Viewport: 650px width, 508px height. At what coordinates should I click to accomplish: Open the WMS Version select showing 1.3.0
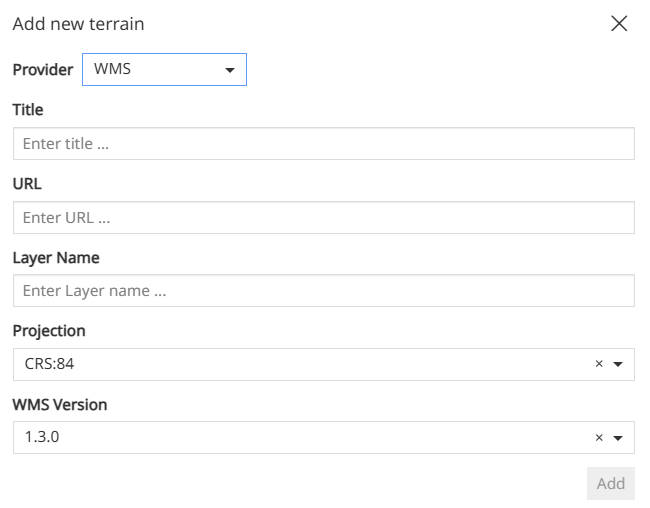tap(300, 437)
